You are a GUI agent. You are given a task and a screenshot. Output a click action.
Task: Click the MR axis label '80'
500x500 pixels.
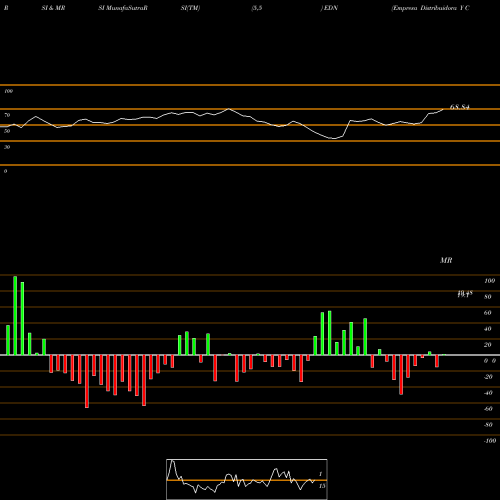(488, 297)
